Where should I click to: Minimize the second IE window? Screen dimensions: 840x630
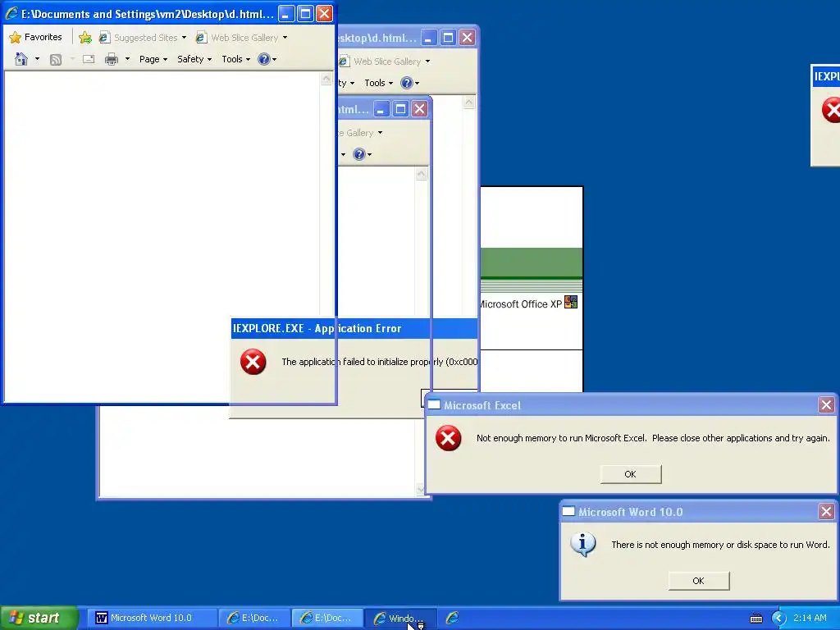[428, 38]
